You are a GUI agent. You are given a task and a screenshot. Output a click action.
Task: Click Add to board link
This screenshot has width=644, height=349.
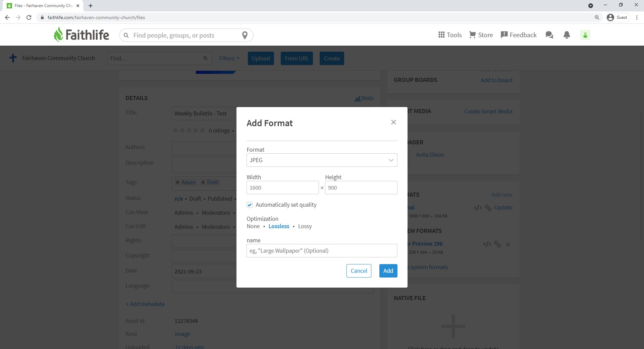coord(496,80)
